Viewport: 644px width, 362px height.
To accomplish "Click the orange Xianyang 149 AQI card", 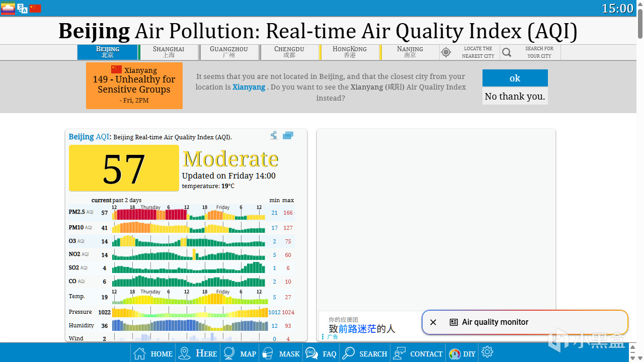I will (x=134, y=85).
